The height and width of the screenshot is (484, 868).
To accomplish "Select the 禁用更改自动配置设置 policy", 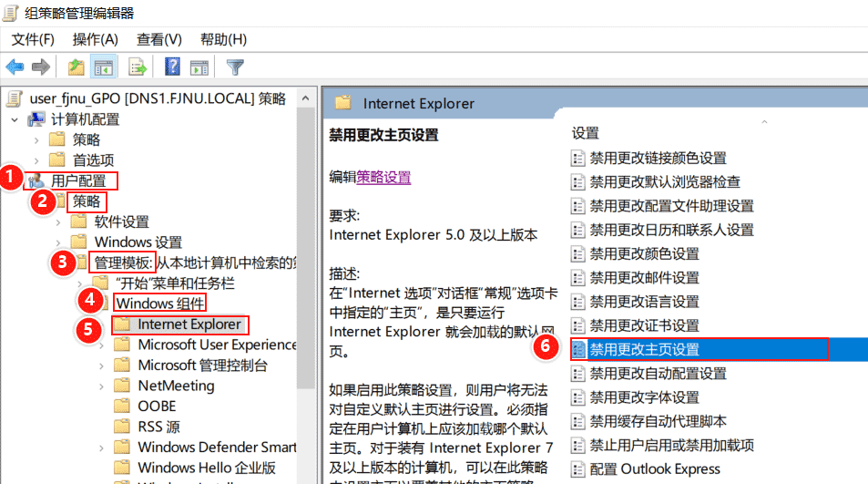I will pos(658,374).
